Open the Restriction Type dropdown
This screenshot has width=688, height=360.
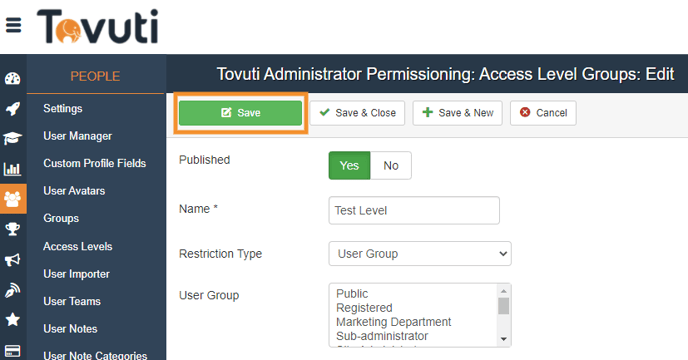pyautogui.click(x=420, y=253)
